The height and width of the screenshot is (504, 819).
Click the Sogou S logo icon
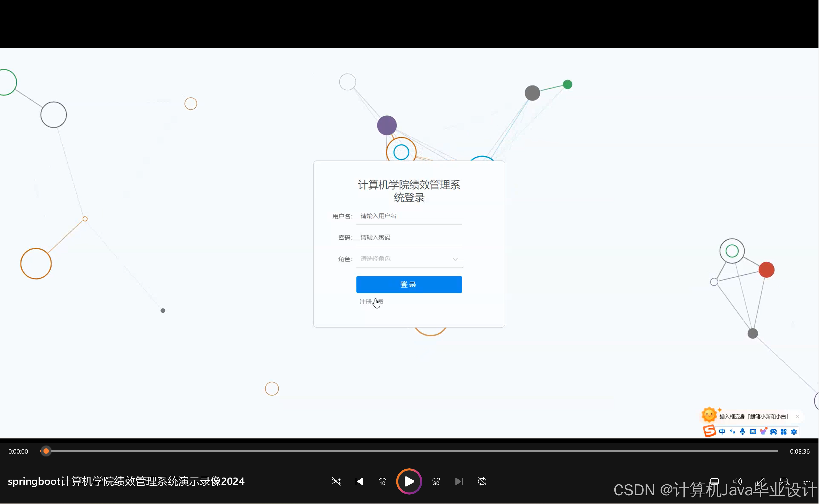pos(710,431)
